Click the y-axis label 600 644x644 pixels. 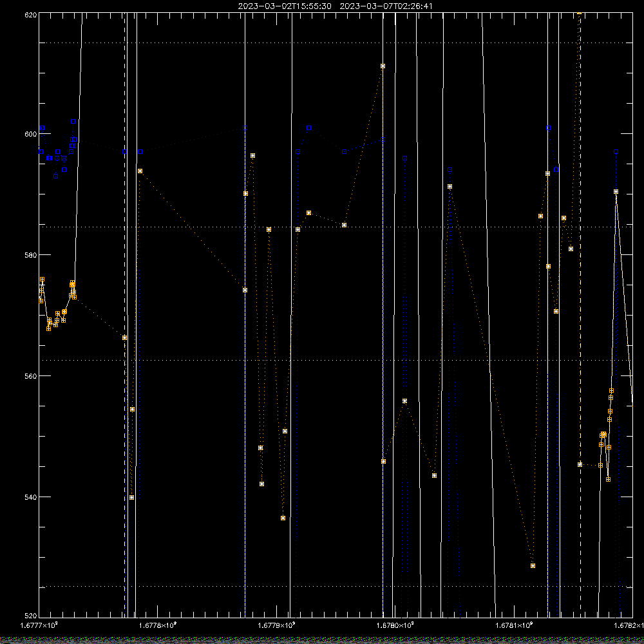click(x=31, y=134)
